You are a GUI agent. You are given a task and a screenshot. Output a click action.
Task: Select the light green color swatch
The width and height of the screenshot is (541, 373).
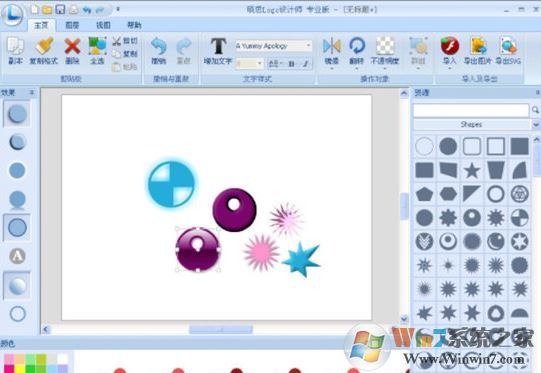[x=30, y=359]
